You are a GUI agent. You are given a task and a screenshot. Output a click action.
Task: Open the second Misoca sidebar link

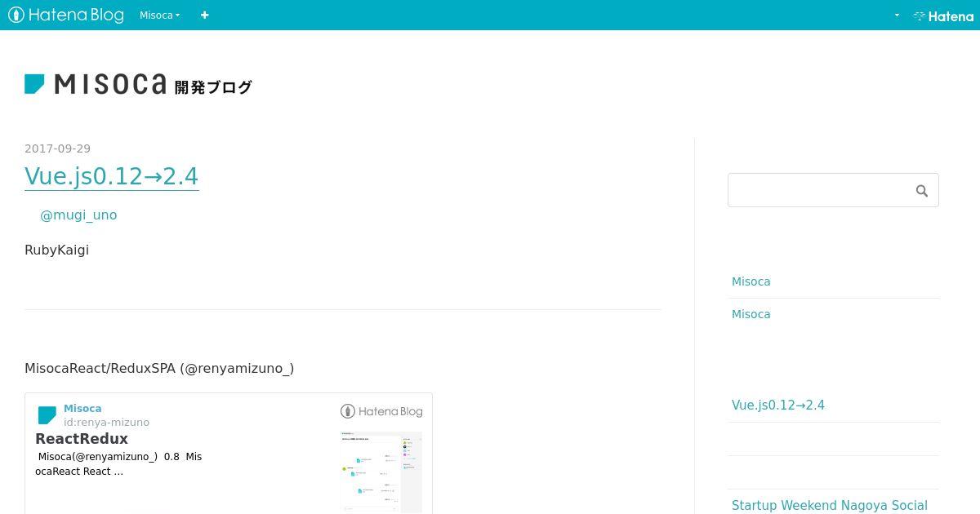coord(751,314)
